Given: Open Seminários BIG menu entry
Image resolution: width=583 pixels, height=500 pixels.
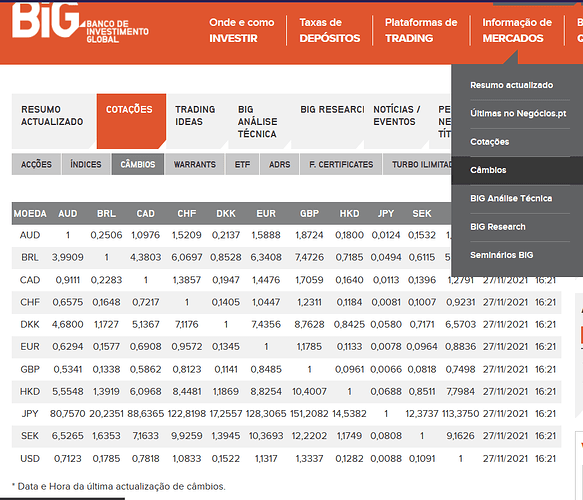Looking at the screenshot, I should coord(502,255).
